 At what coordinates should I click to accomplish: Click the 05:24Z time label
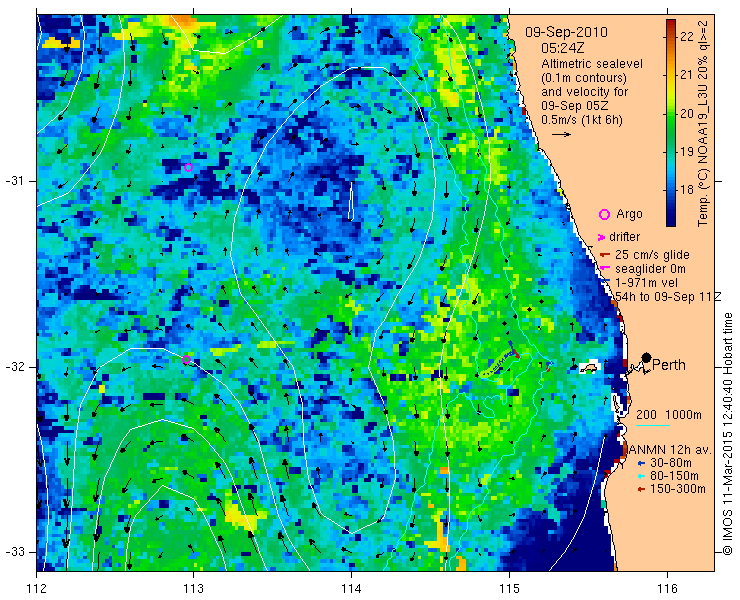click(562, 48)
